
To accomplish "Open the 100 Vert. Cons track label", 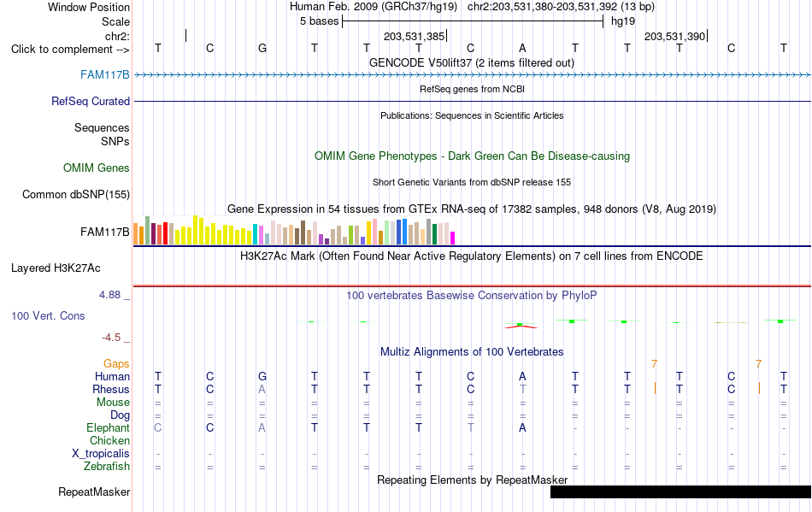I will 48,315.
